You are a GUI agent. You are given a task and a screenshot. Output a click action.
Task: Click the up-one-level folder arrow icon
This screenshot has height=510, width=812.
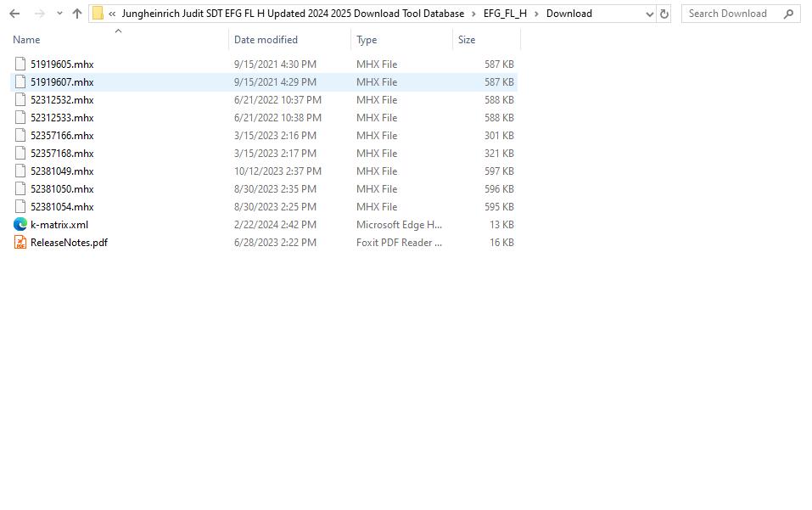[76, 14]
